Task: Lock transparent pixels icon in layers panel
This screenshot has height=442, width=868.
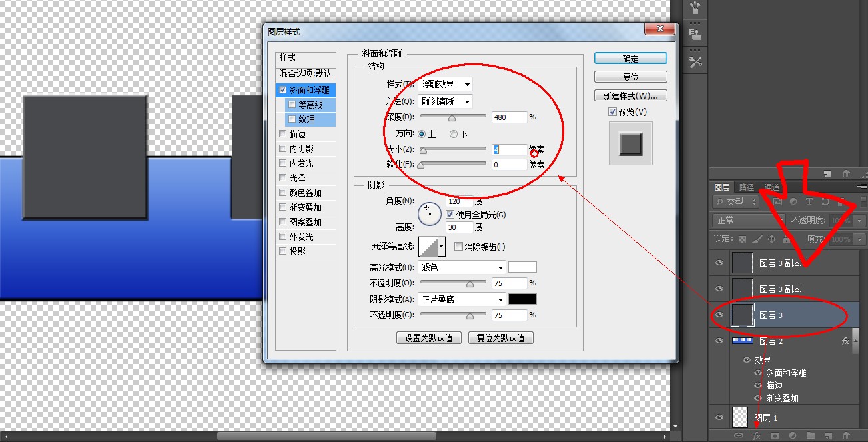Action: pos(742,239)
